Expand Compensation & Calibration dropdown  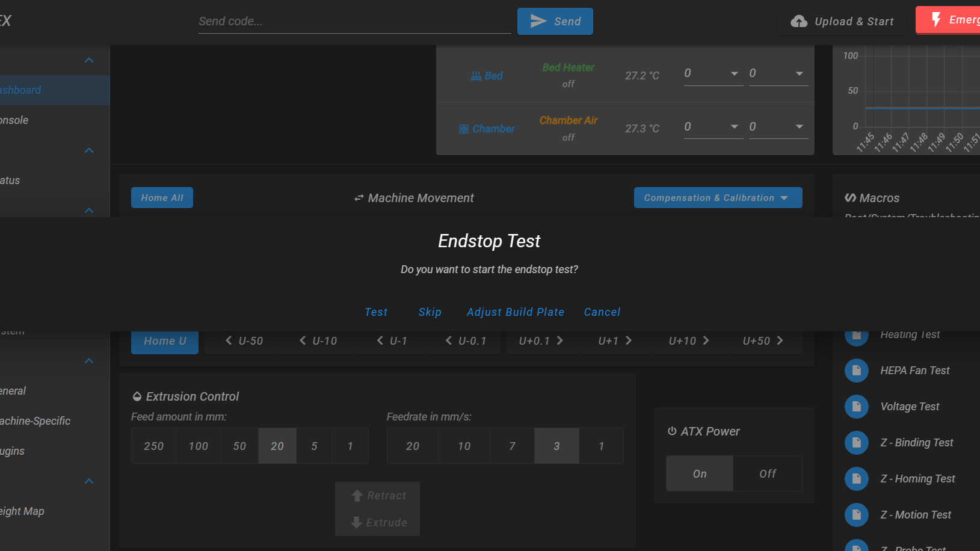pyautogui.click(x=718, y=197)
